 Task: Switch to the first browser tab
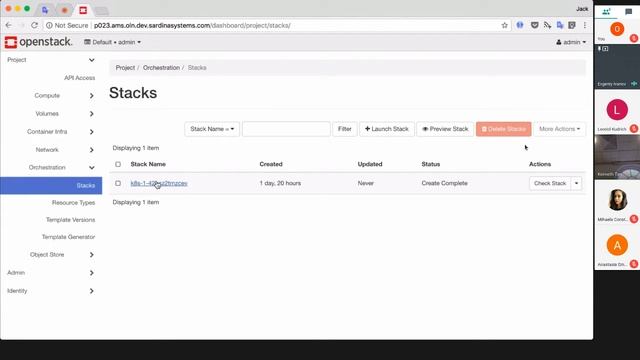click(x=45, y=10)
